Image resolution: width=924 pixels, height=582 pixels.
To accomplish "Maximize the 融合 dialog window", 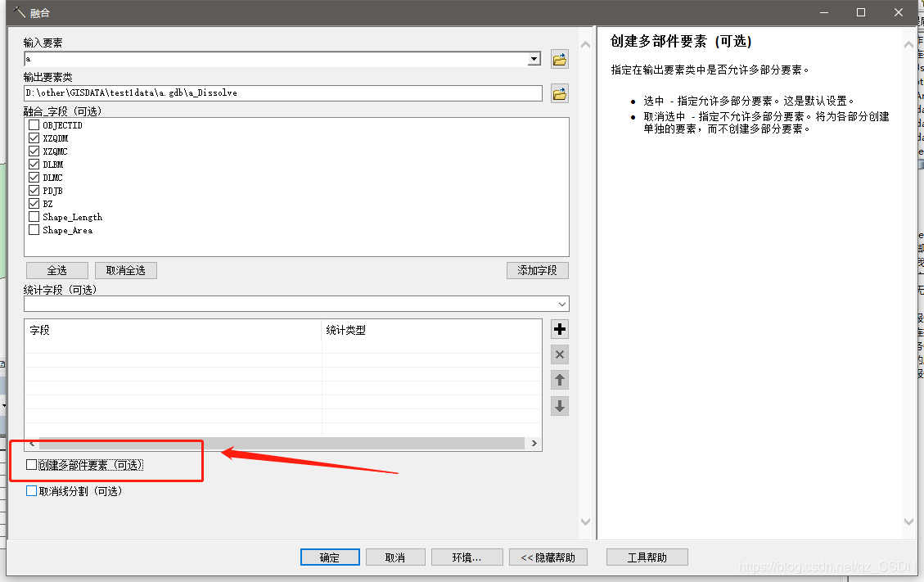I will (861, 12).
